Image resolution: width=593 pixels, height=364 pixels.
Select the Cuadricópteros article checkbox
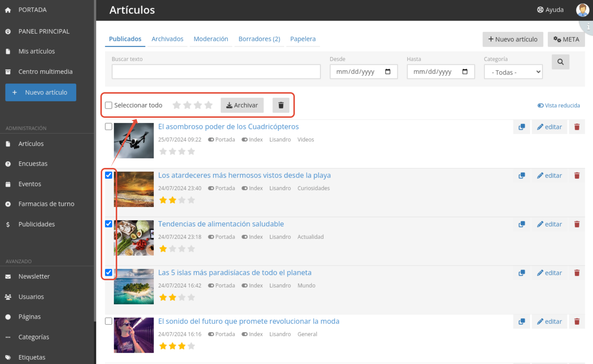(x=108, y=127)
